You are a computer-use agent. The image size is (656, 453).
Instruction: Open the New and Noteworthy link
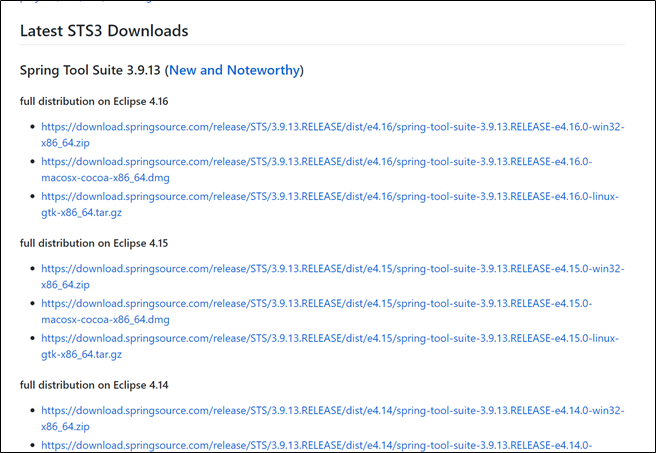pos(234,70)
